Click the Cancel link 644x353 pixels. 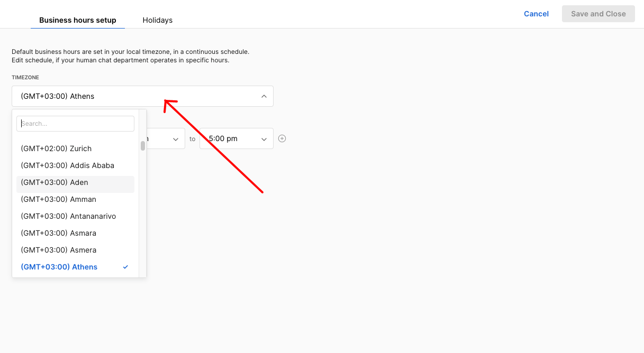(536, 14)
